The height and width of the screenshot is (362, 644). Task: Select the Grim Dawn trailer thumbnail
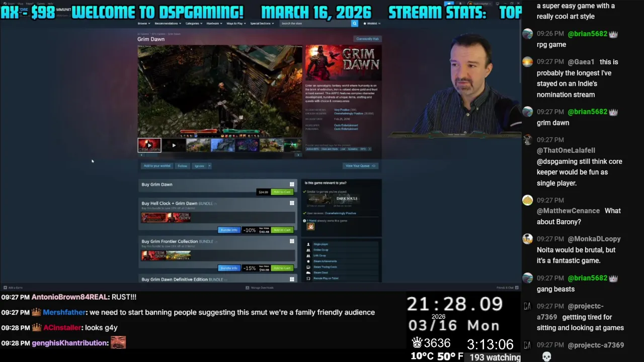[149, 145]
